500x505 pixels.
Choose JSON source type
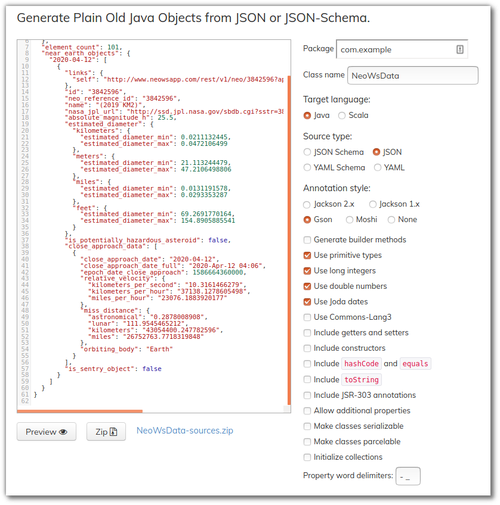tap(376, 152)
